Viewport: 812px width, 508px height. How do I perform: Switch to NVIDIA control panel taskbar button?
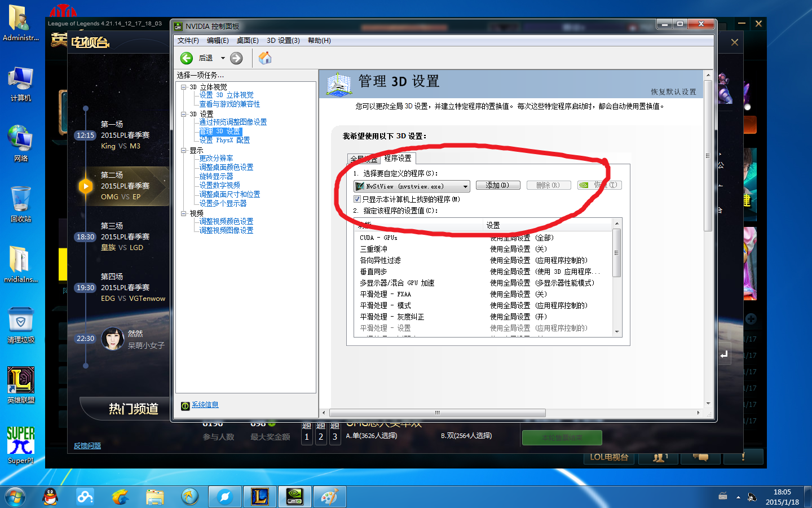coord(294,497)
